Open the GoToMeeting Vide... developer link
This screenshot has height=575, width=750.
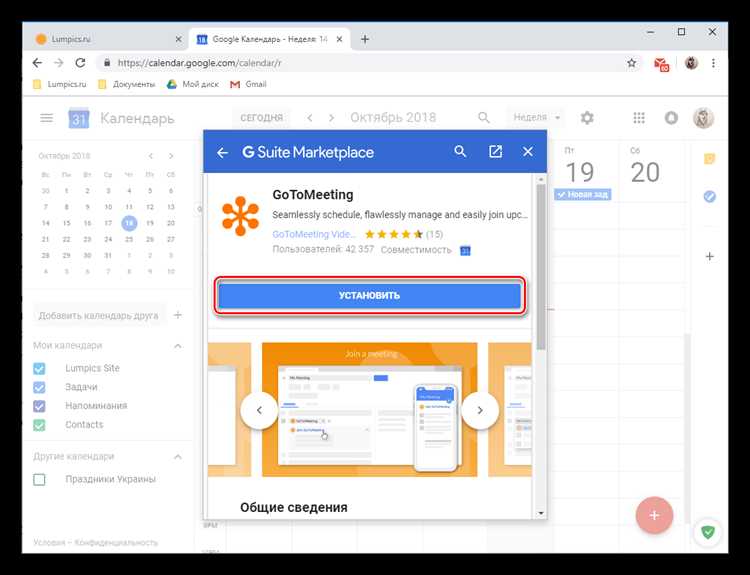314,234
